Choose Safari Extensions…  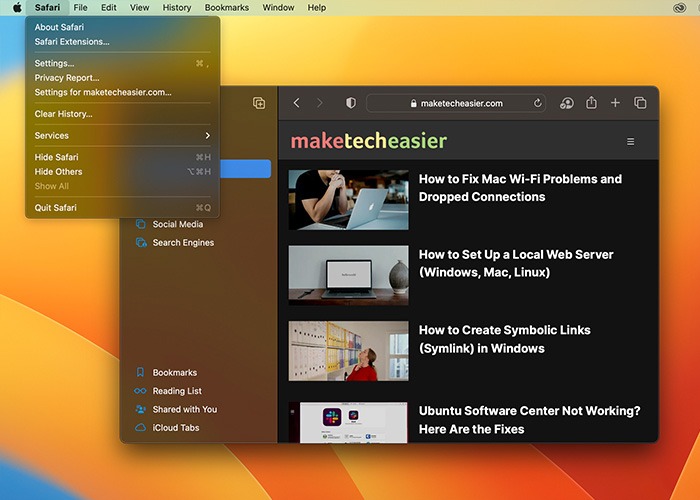click(x=122, y=42)
